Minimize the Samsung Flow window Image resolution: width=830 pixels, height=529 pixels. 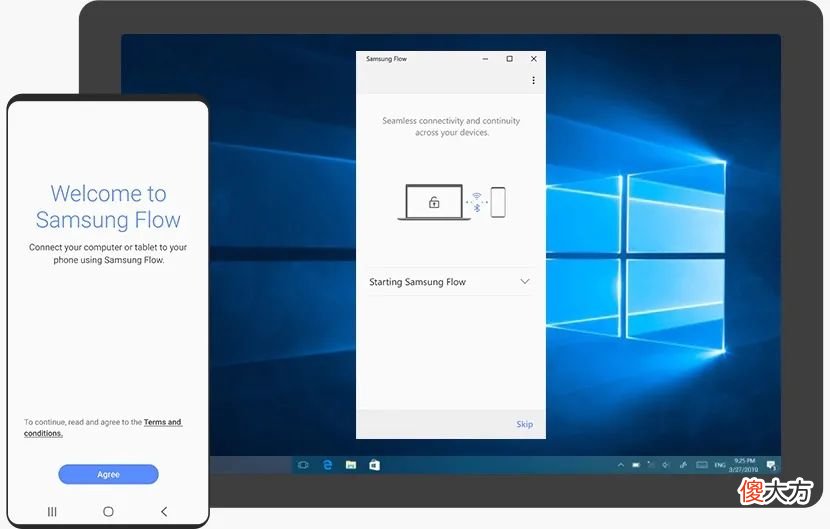coord(485,59)
